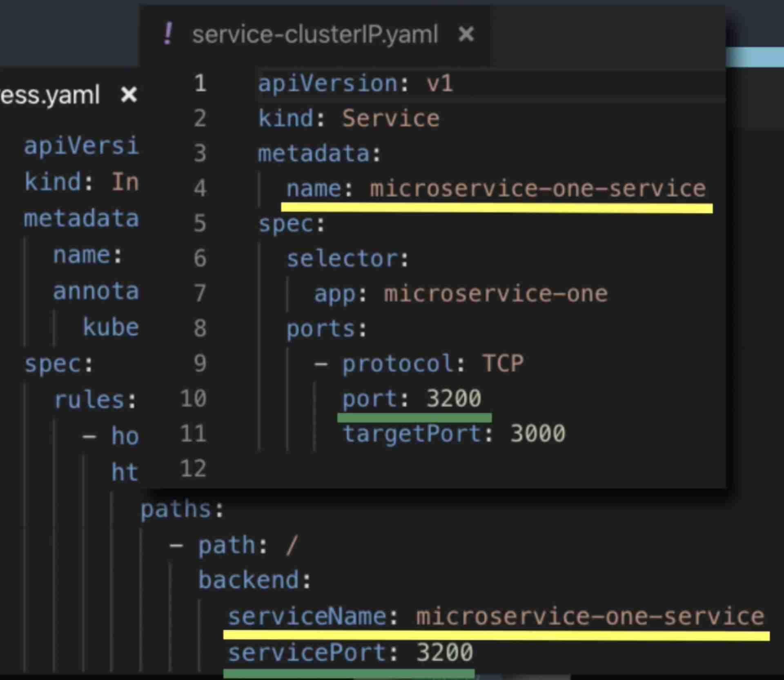Click the YAML exclamation icon on service-clusterIP tab
This screenshot has width=784, height=680.
click(168, 33)
